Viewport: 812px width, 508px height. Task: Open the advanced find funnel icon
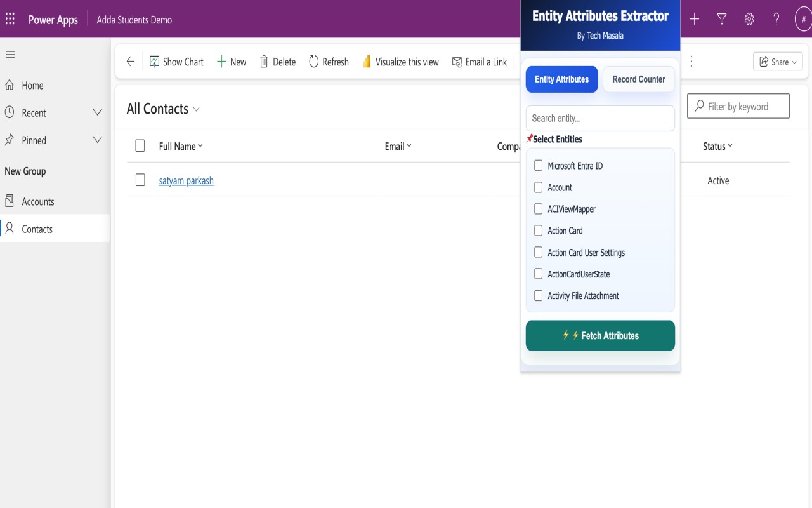pyautogui.click(x=722, y=19)
